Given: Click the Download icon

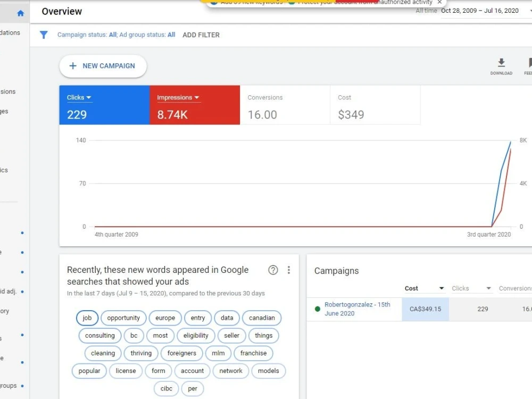Looking at the screenshot, I should tap(501, 66).
